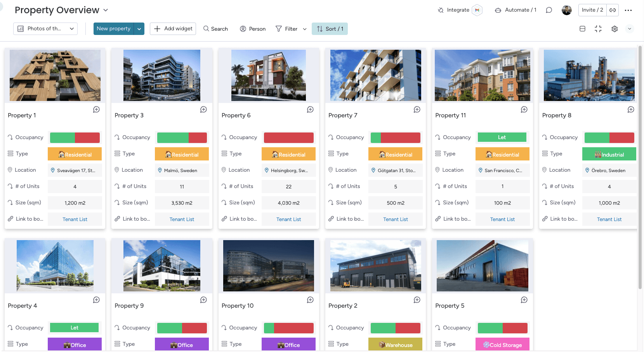Open the Integrate menu
Image resolution: width=644 pixels, height=352 pixels.
[x=453, y=10]
